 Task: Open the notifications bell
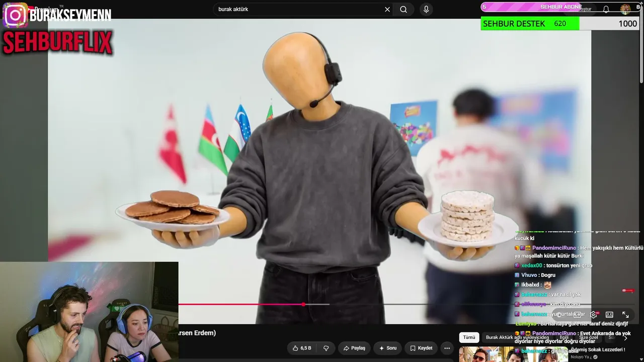pyautogui.click(x=606, y=9)
